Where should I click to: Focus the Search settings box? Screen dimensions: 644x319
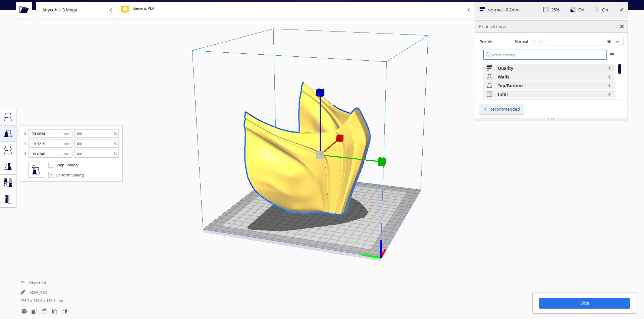[545, 55]
